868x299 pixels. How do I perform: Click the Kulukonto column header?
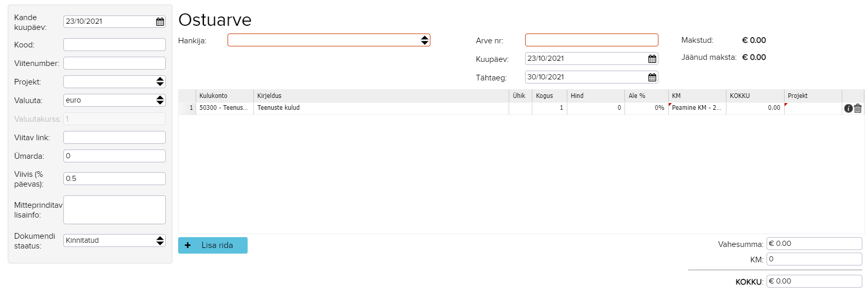point(224,96)
